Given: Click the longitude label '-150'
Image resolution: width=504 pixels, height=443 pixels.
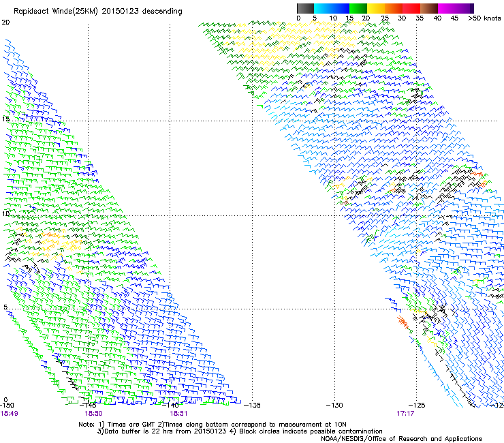Looking at the screenshot, I should click(x=7, y=405).
